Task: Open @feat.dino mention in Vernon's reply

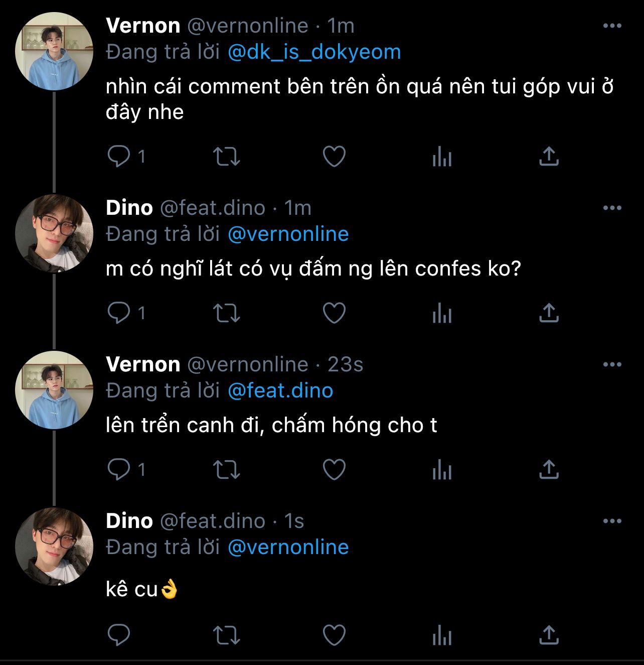Action: 280,390
